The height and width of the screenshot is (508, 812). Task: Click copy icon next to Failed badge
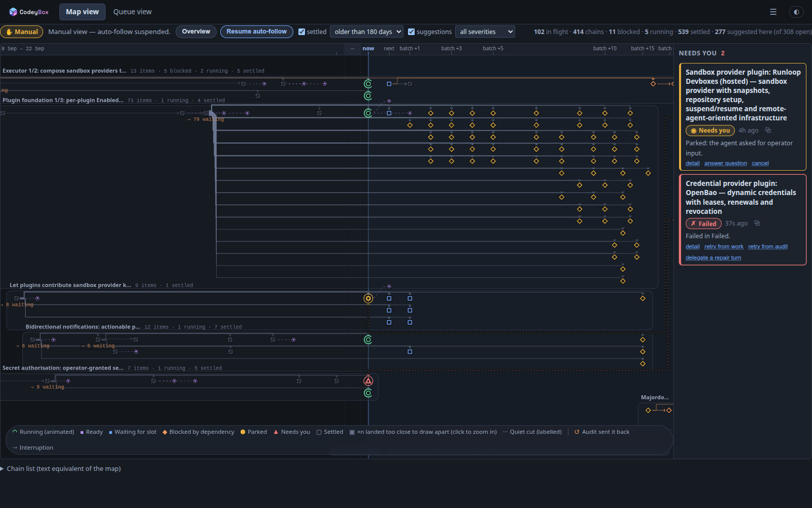757,224
